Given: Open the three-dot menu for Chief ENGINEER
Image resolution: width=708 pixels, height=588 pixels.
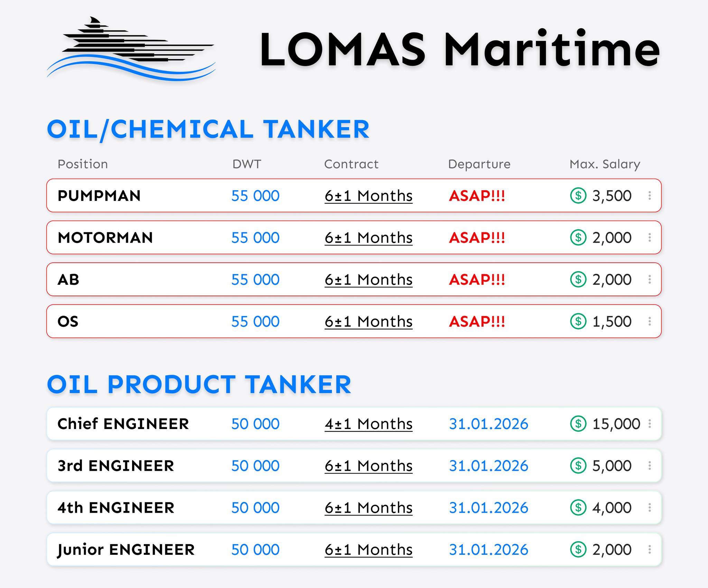Looking at the screenshot, I should point(650,424).
